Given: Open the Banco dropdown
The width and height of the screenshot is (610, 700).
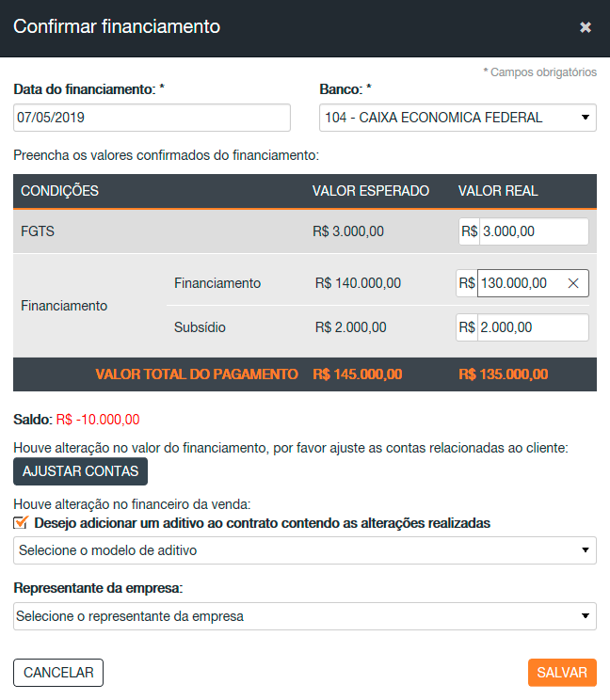Looking at the screenshot, I should coord(457,118).
